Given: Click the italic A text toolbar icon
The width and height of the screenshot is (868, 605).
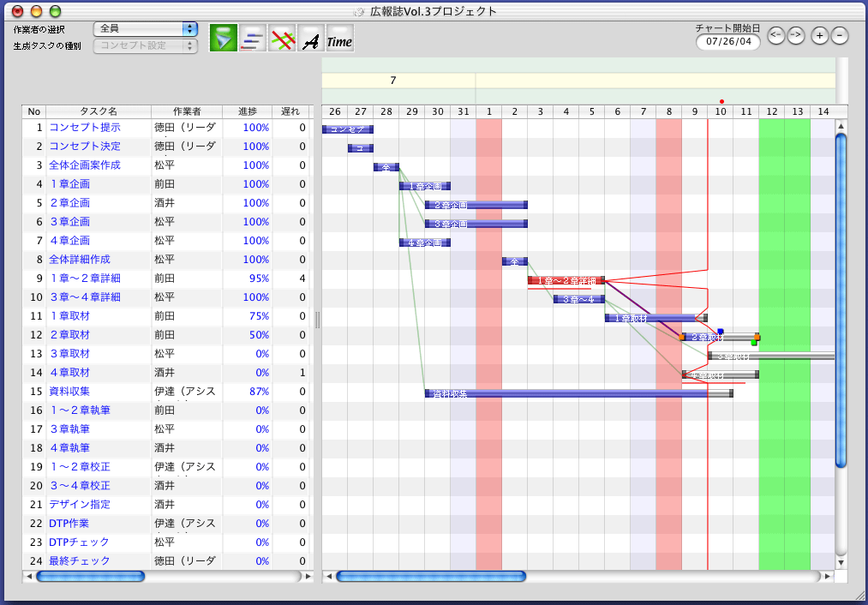Looking at the screenshot, I should click(311, 39).
